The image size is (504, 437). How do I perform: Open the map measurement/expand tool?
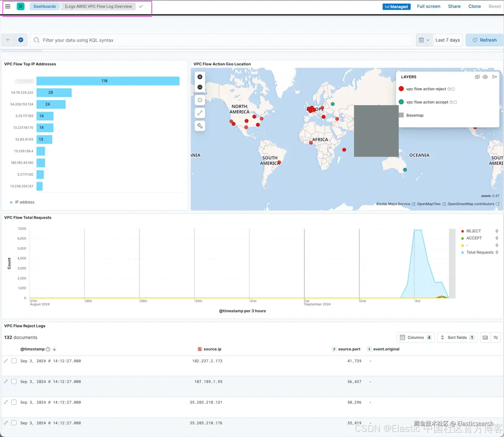200,113
